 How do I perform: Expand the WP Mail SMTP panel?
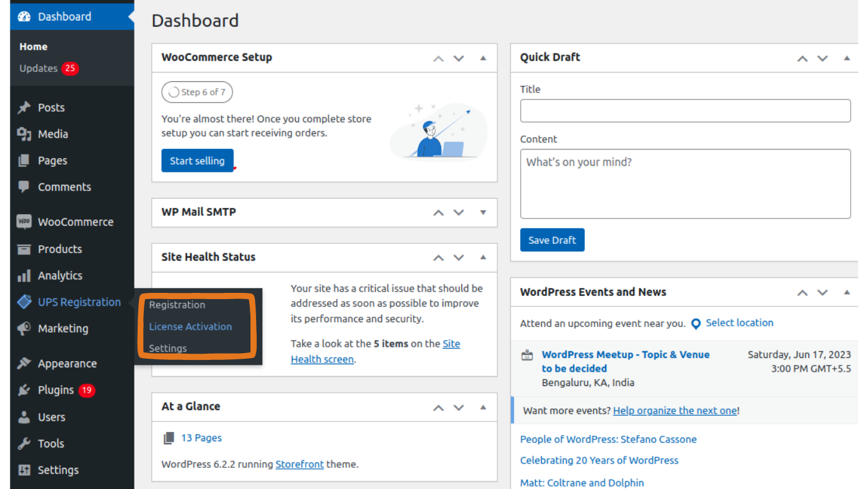[483, 212]
